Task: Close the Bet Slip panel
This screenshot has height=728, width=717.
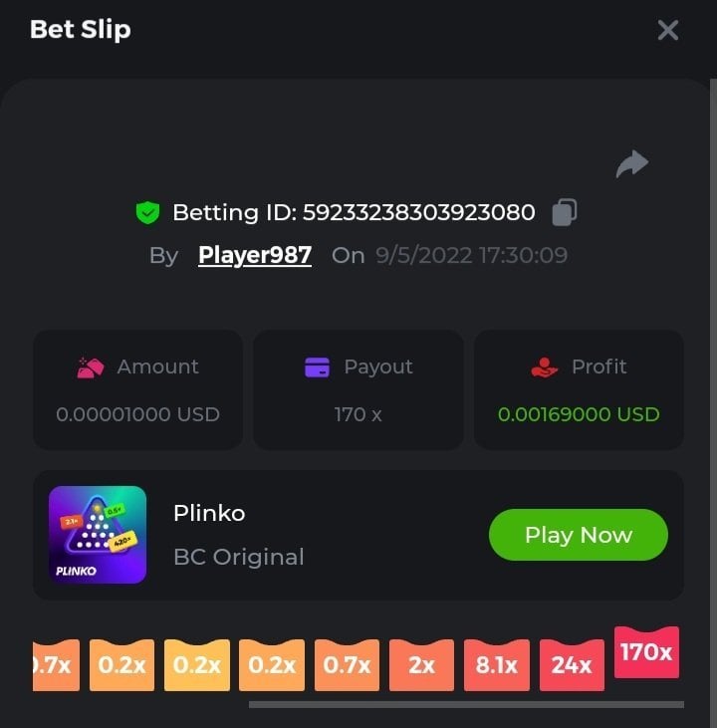Action: 668,30
